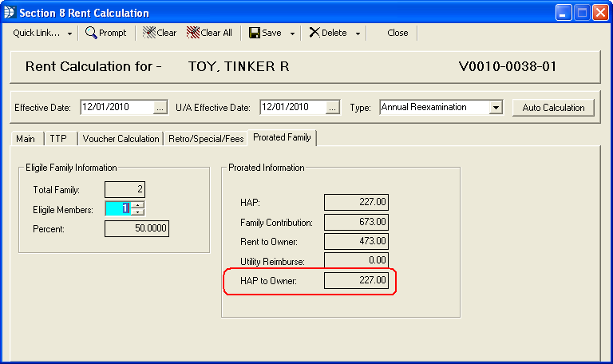The image size is (613, 364).
Task: Decrease Eligible Members with down arrow
Action: click(137, 212)
